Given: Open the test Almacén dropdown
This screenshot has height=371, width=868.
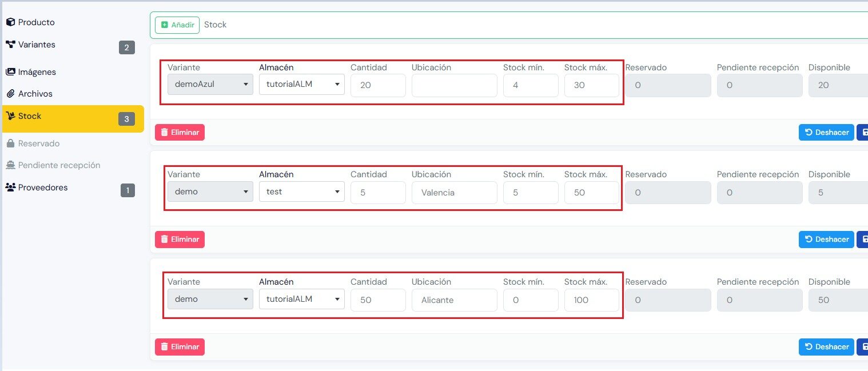Looking at the screenshot, I should (302, 192).
